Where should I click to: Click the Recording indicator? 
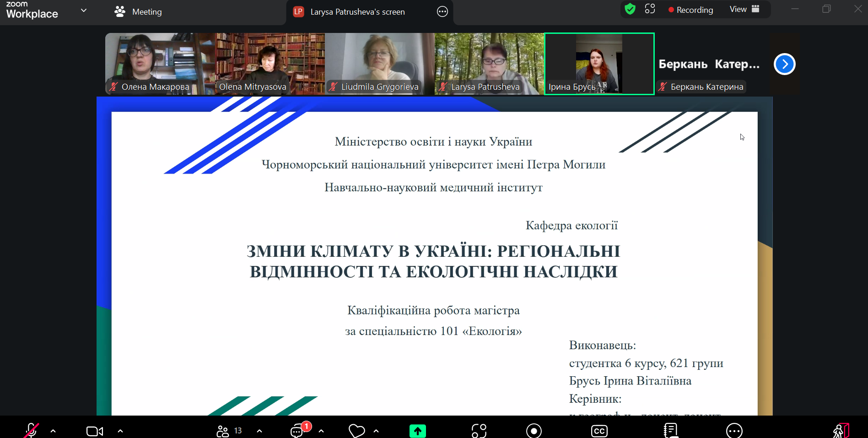pos(690,10)
